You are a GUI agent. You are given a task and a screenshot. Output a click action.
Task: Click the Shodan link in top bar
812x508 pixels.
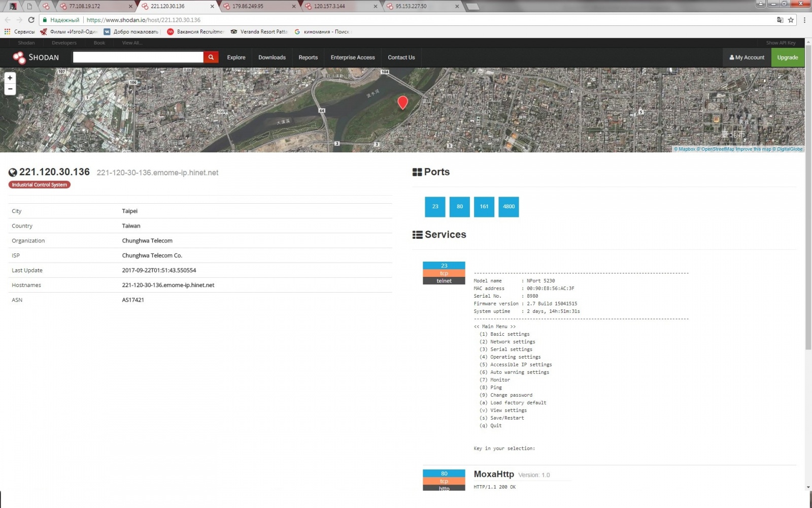[x=26, y=43]
